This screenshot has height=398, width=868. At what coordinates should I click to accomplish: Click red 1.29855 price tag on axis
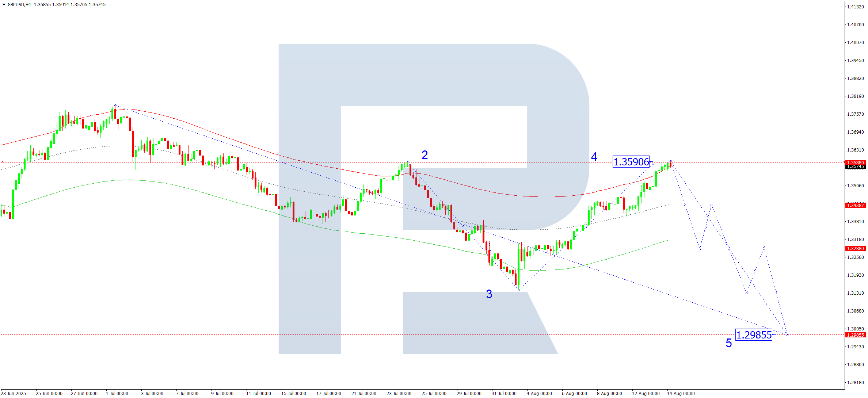(855, 335)
